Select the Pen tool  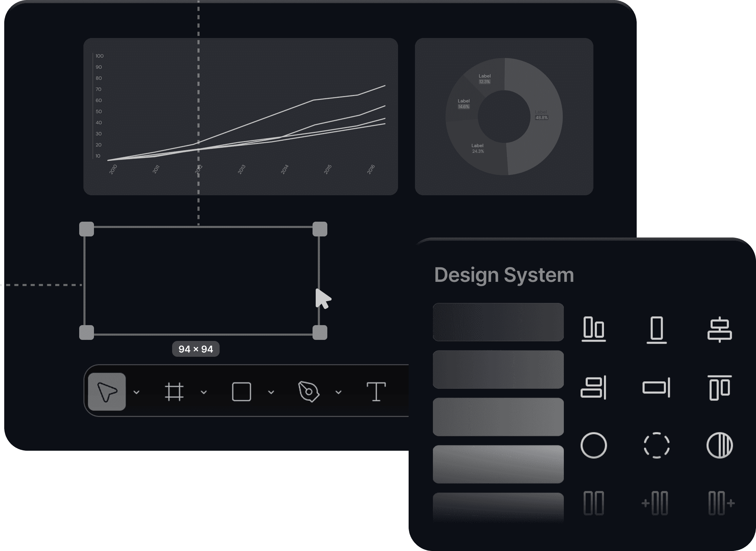tap(309, 392)
